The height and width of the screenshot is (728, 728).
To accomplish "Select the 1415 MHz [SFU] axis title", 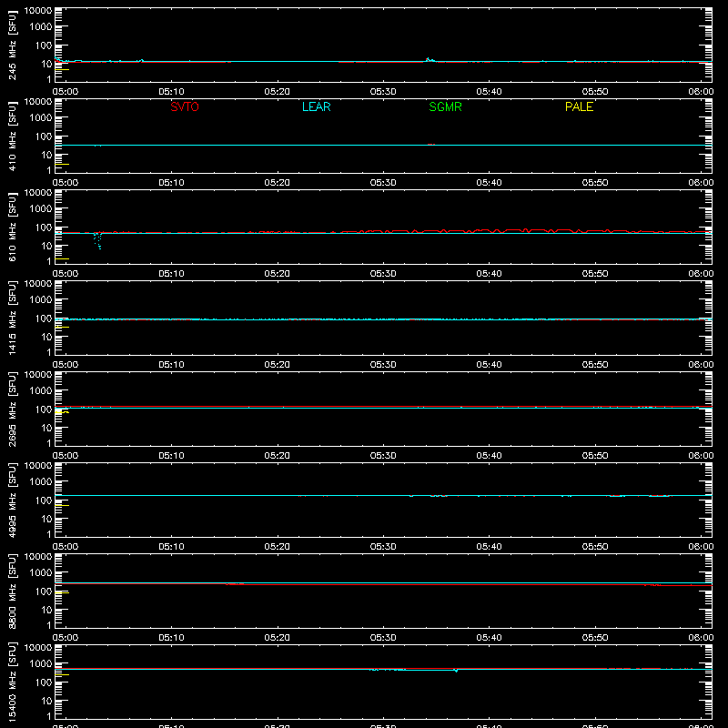I will (x=12, y=318).
